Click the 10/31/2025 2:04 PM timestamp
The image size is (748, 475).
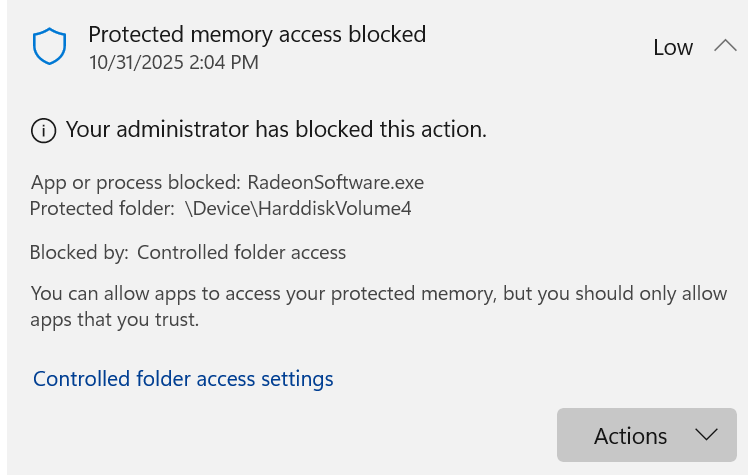tap(173, 62)
